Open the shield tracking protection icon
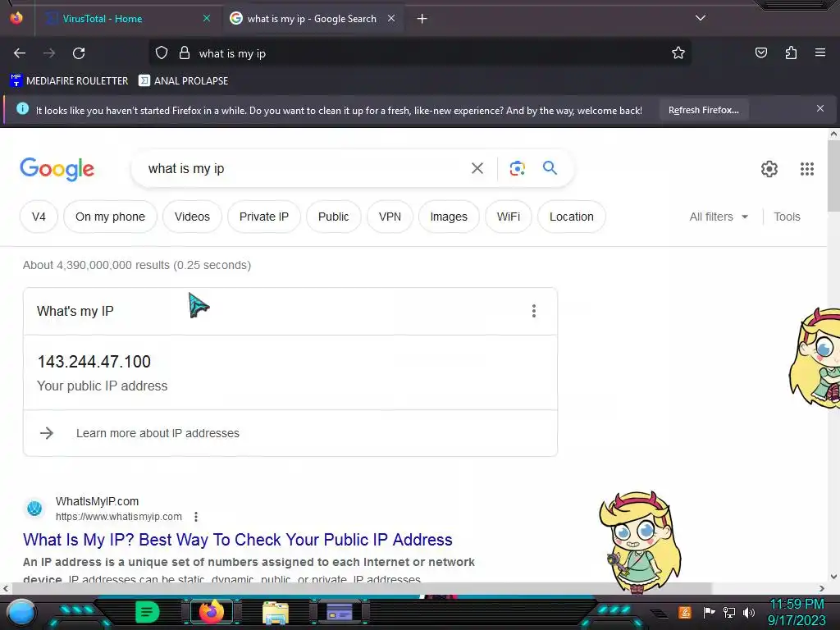This screenshot has height=630, width=840. coord(162,53)
